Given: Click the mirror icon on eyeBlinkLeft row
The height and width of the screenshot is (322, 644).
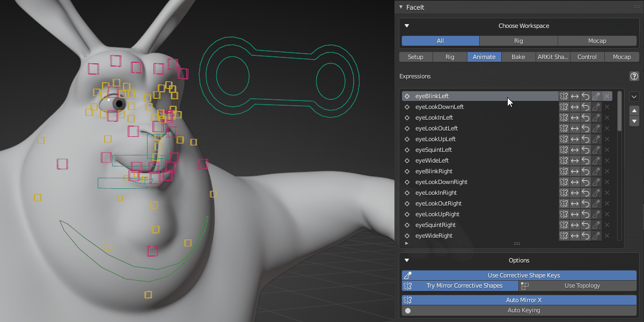Looking at the screenshot, I should tap(563, 96).
